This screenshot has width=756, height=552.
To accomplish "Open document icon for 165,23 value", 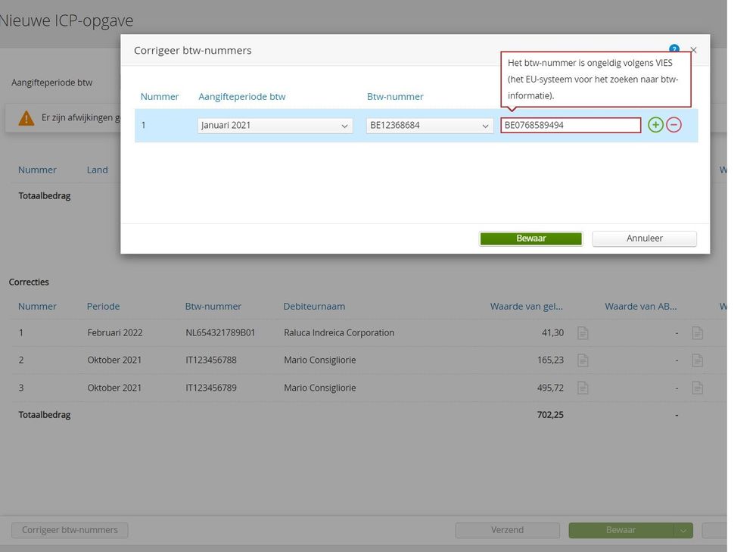I will coord(583,360).
